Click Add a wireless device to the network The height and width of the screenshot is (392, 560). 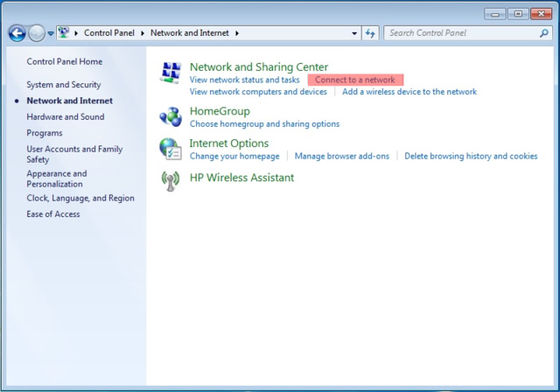(409, 92)
